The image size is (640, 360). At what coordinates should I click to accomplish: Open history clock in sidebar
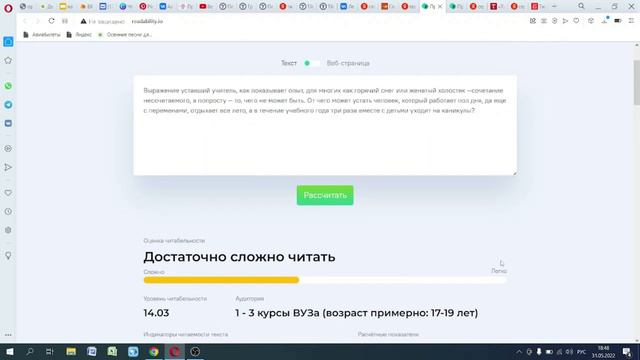pyautogui.click(x=8, y=211)
